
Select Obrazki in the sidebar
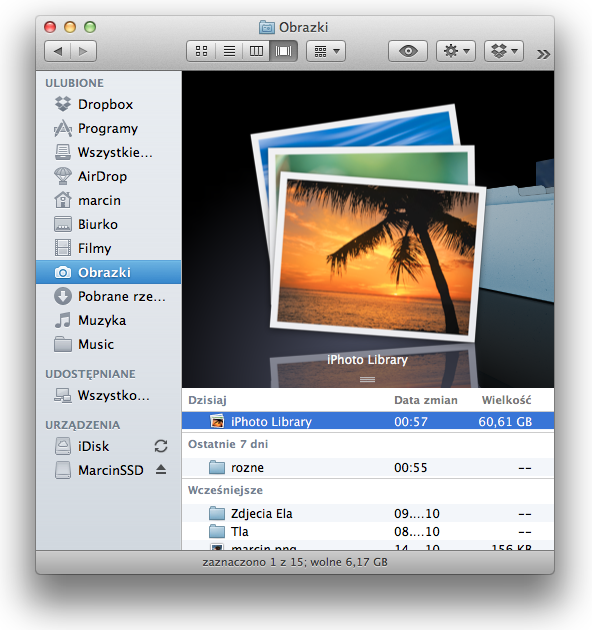coord(109,272)
